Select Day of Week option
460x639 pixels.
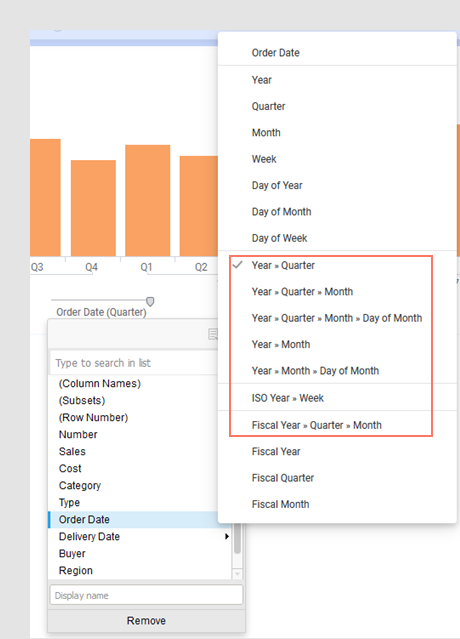click(x=279, y=238)
